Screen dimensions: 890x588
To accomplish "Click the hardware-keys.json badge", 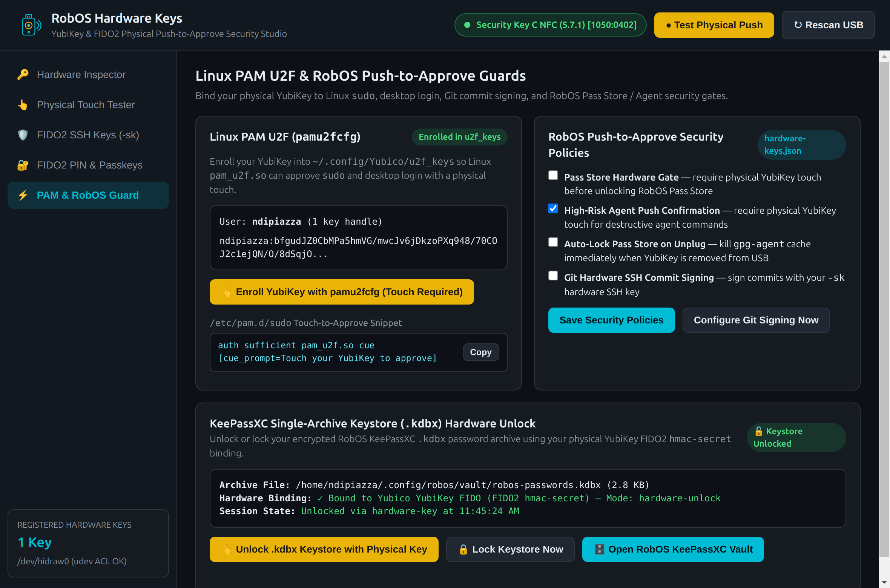I will (x=801, y=145).
